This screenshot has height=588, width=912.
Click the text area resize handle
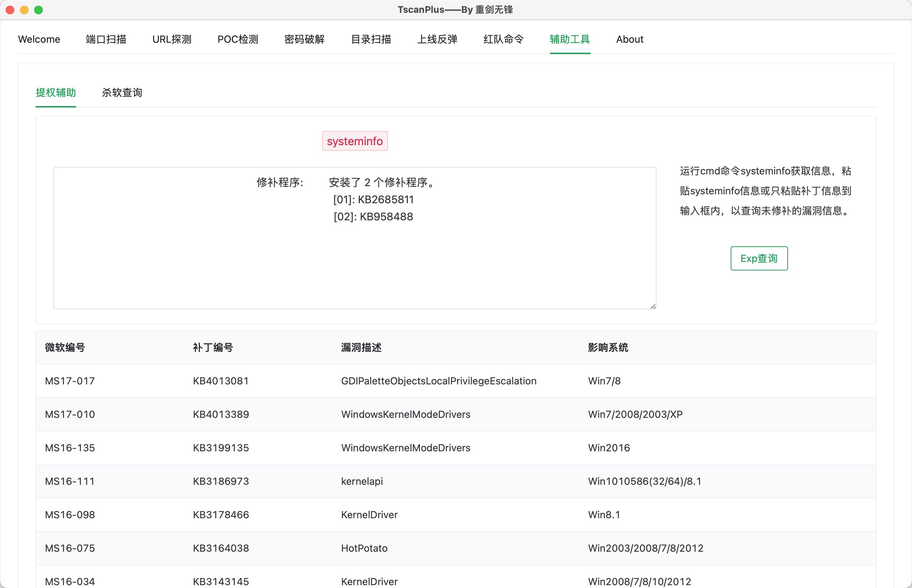coord(653,306)
